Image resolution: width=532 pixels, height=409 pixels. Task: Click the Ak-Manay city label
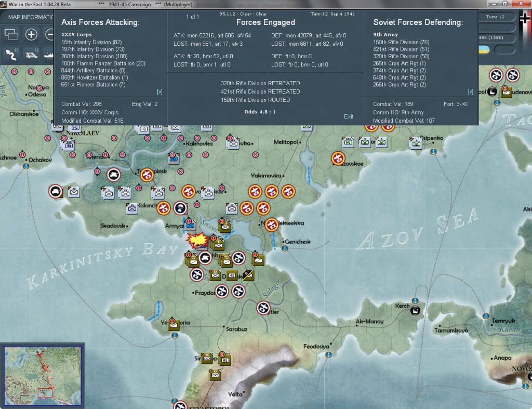[x=369, y=321]
